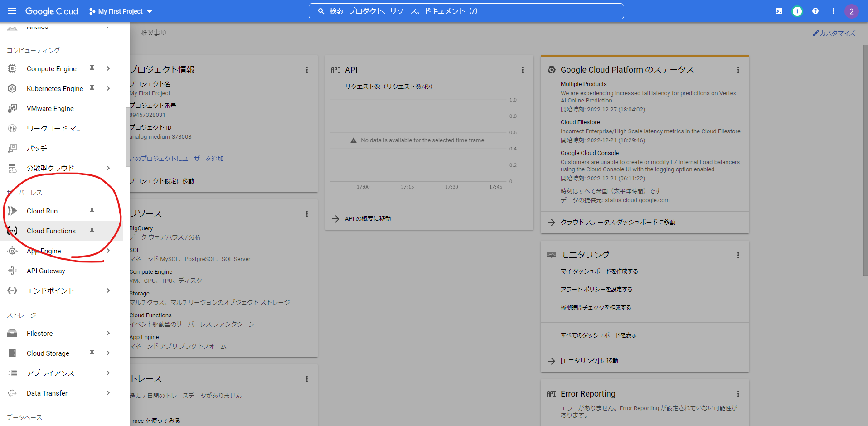
Task: Expand the アプライアンス submenu arrow
Action: pos(108,373)
